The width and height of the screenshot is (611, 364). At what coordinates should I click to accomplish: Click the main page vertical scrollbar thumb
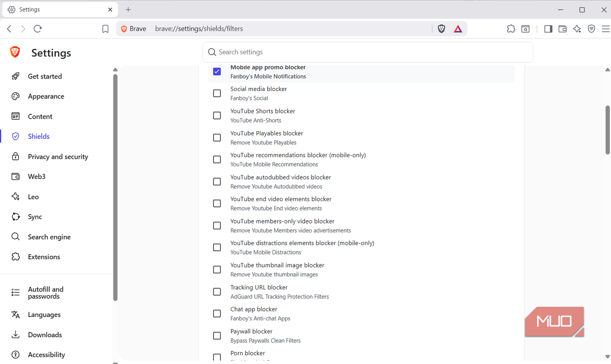click(608, 129)
